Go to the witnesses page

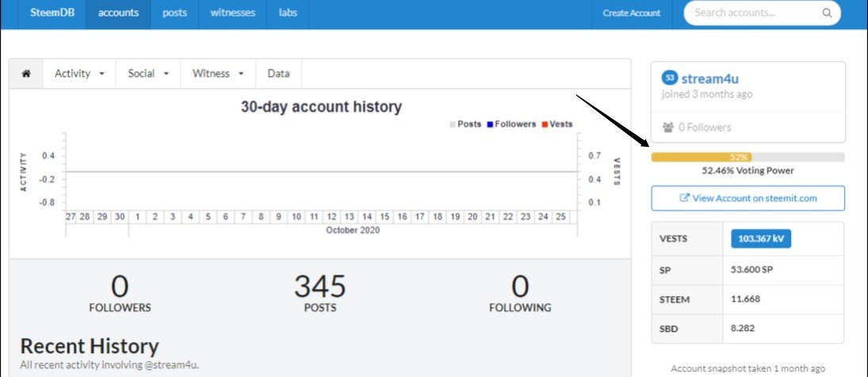pyautogui.click(x=233, y=13)
